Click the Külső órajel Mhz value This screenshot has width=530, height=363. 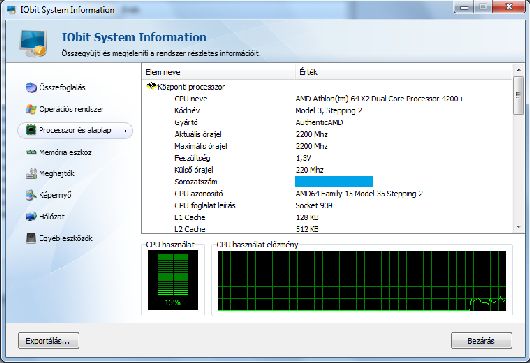pyautogui.click(x=309, y=170)
